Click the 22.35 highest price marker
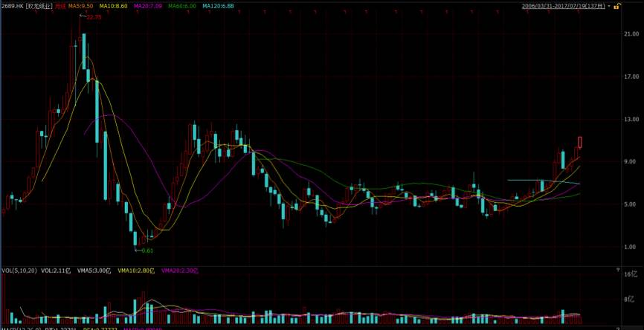This screenshot has height=330, width=644. coord(94,16)
